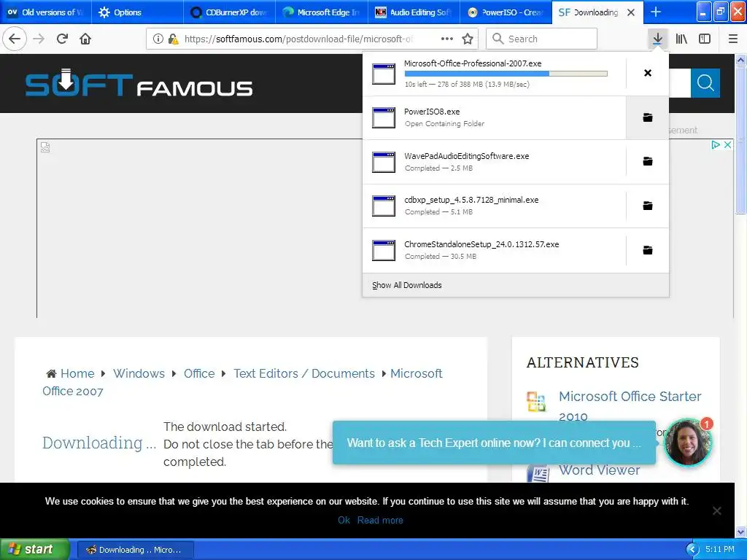Click the Microsoft Office Starter icon thumbnail
Screen dimensions: 747x560
(x=536, y=402)
